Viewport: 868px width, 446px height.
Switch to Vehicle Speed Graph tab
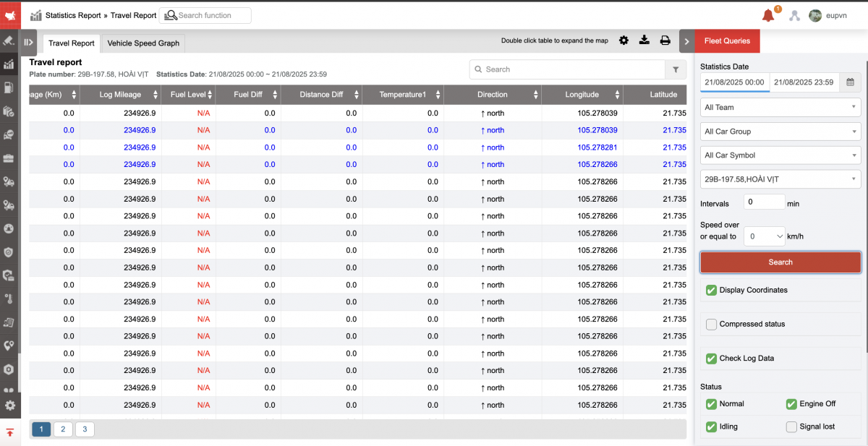point(143,43)
